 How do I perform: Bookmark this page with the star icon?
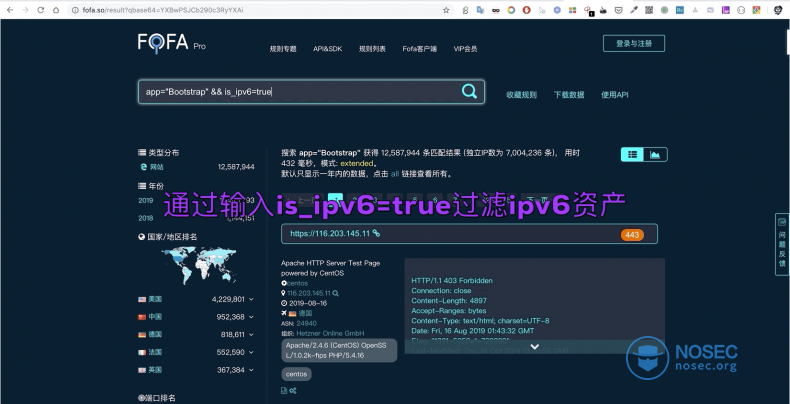pyautogui.click(x=446, y=10)
